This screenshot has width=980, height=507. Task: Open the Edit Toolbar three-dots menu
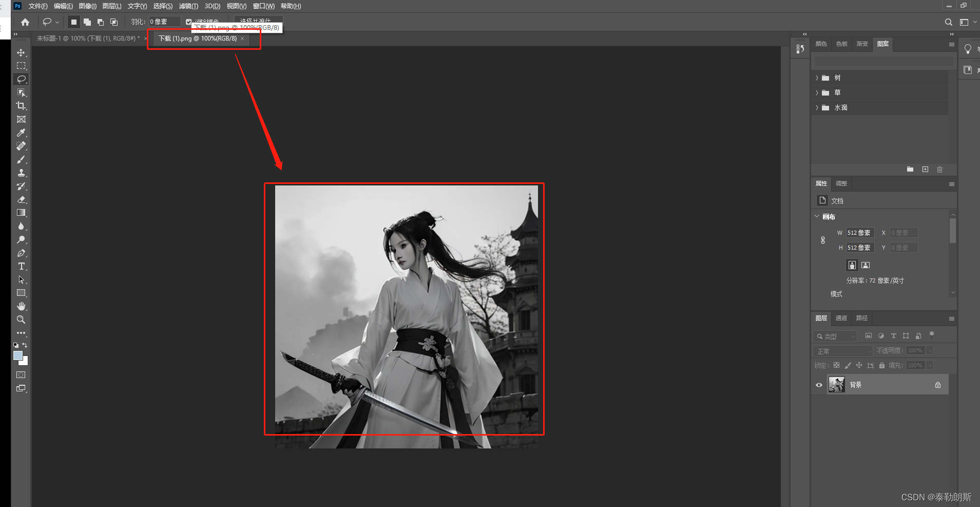point(21,333)
